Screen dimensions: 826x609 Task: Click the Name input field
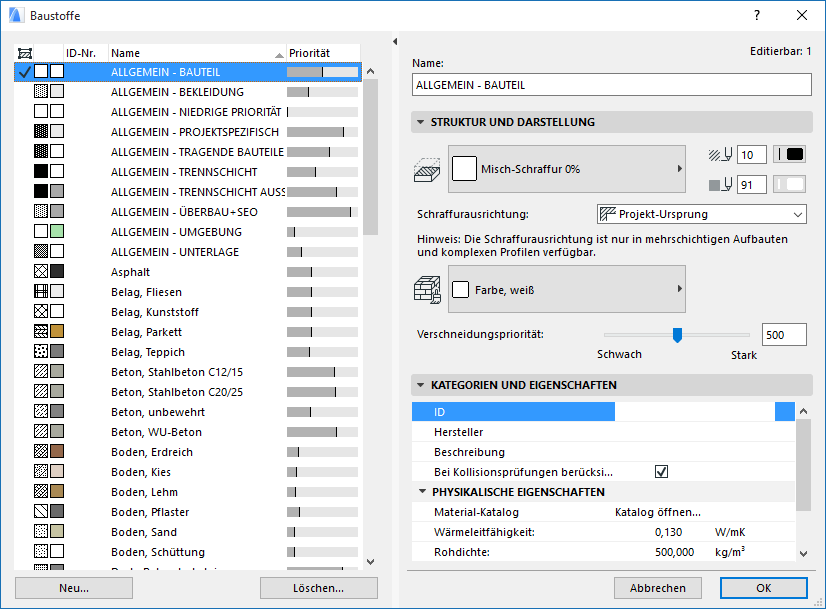tap(612, 85)
